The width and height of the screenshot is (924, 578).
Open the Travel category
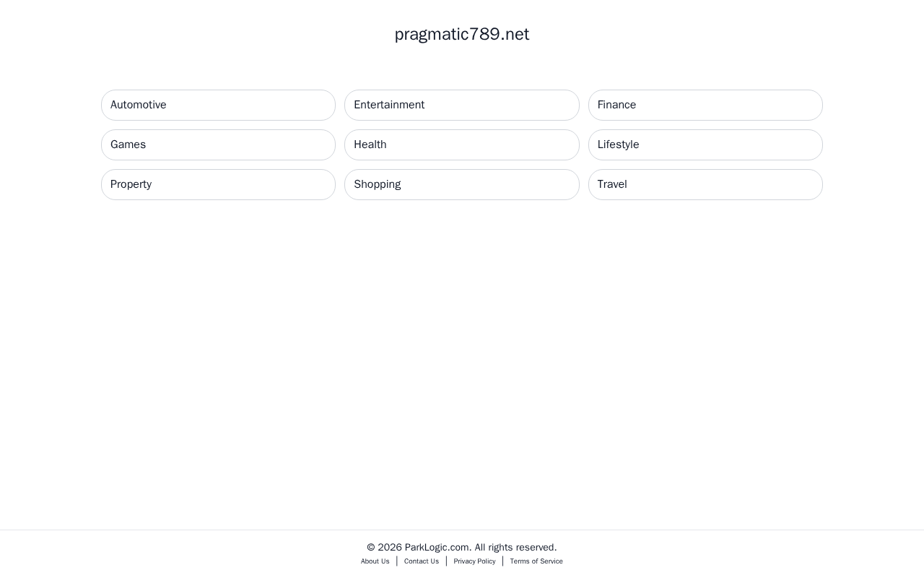pyautogui.click(x=705, y=184)
